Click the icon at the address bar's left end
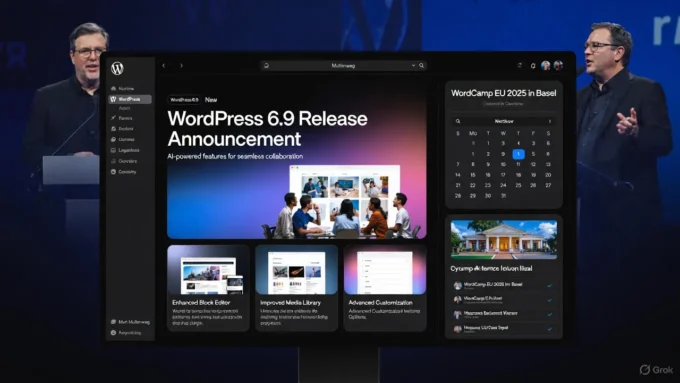680x383 pixels. point(266,65)
